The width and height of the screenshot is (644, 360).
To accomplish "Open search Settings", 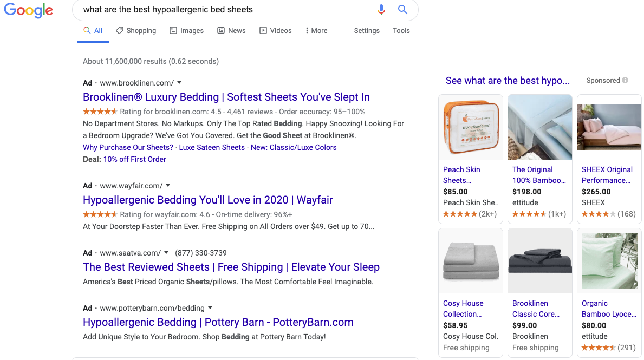I will point(367,31).
